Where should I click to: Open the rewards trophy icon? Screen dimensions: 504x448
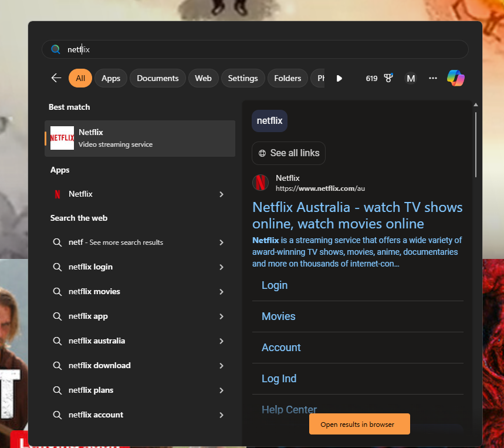point(388,78)
